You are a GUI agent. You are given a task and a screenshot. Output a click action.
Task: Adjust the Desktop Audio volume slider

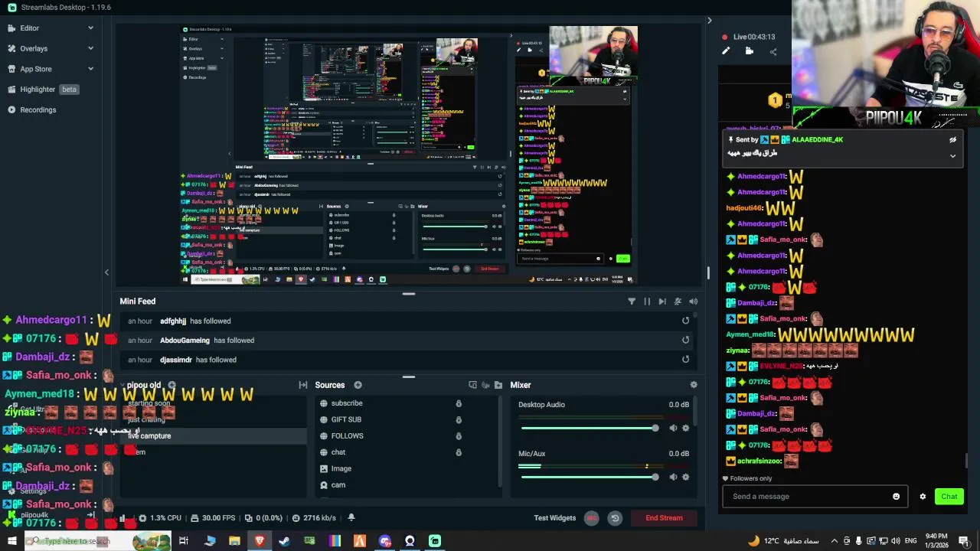(x=589, y=428)
